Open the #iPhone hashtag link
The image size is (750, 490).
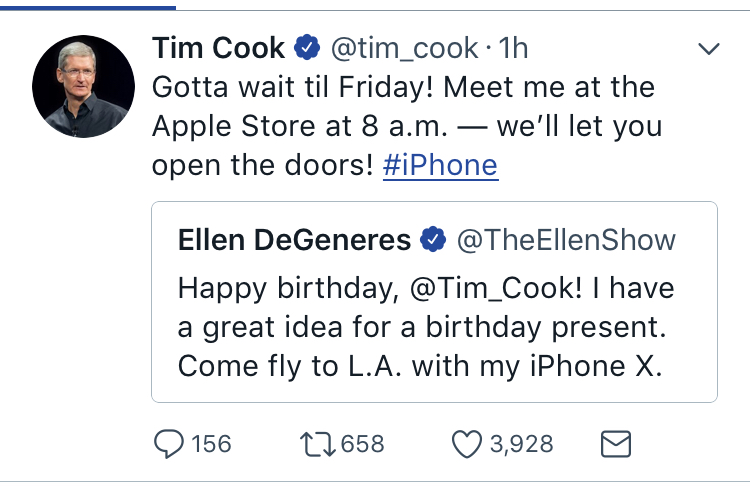pos(441,166)
